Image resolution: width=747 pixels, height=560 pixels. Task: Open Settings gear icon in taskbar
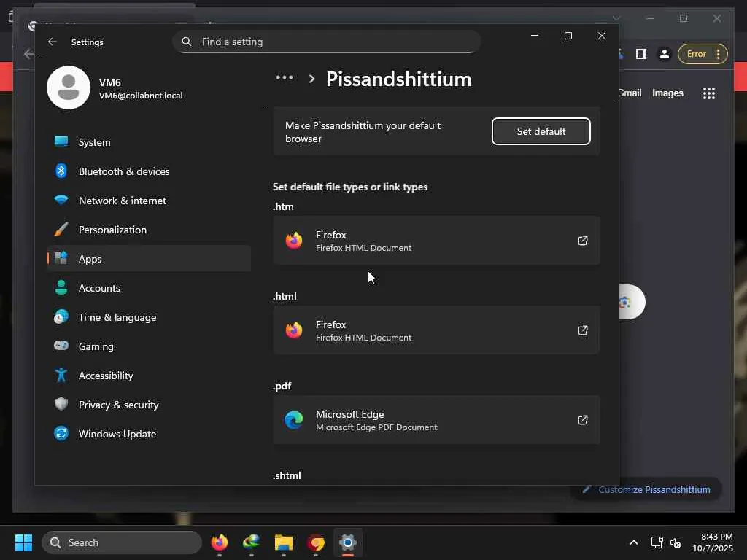[348, 542]
